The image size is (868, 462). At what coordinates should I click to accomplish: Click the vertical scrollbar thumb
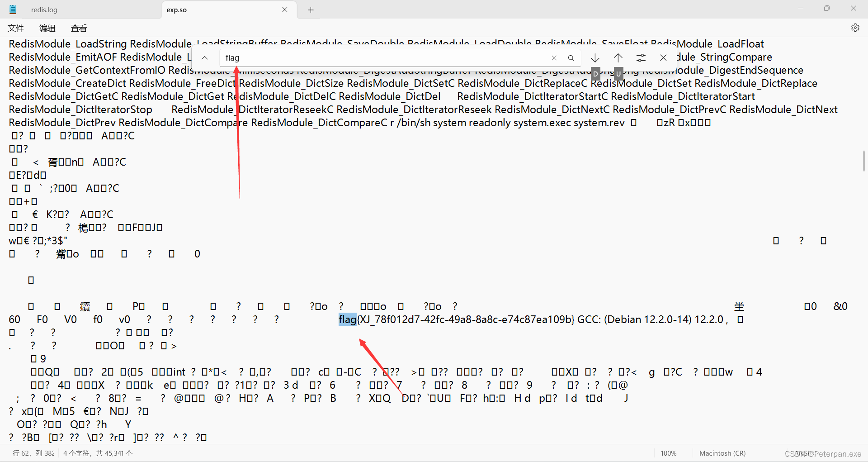click(864, 161)
